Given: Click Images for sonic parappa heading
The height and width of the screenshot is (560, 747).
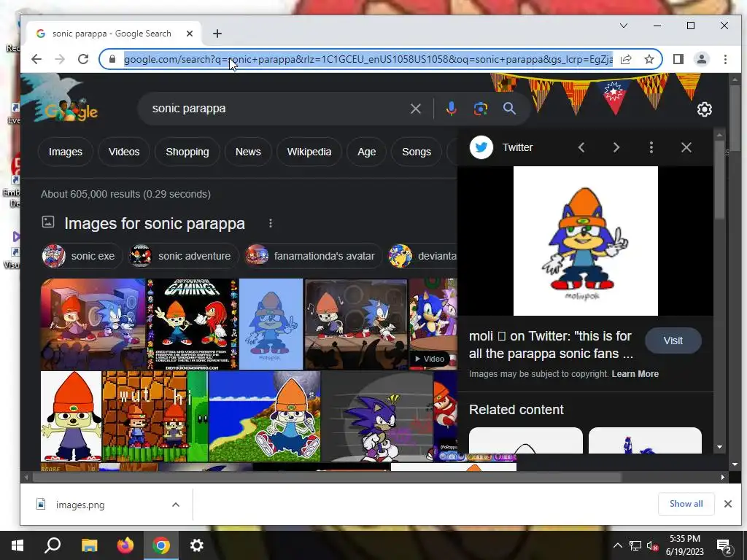Looking at the screenshot, I should 155,223.
